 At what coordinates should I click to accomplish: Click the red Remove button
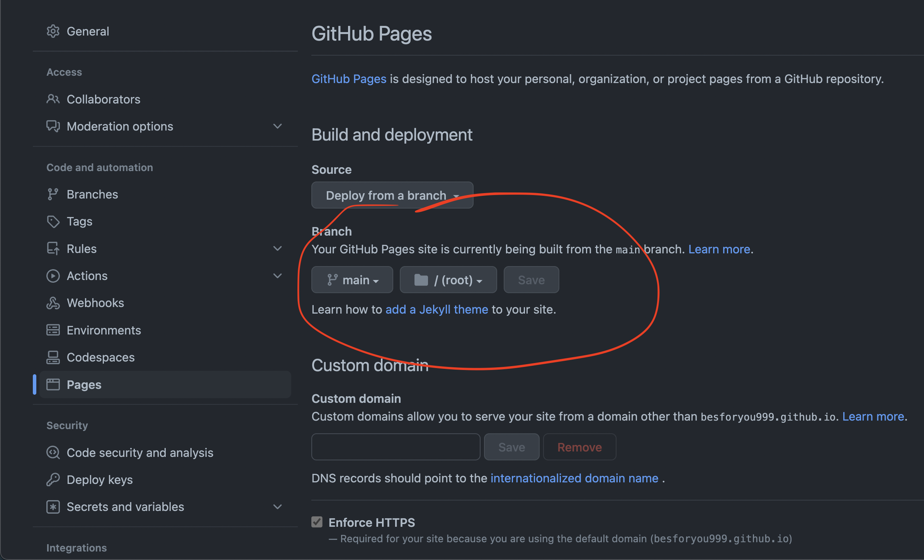(x=579, y=447)
